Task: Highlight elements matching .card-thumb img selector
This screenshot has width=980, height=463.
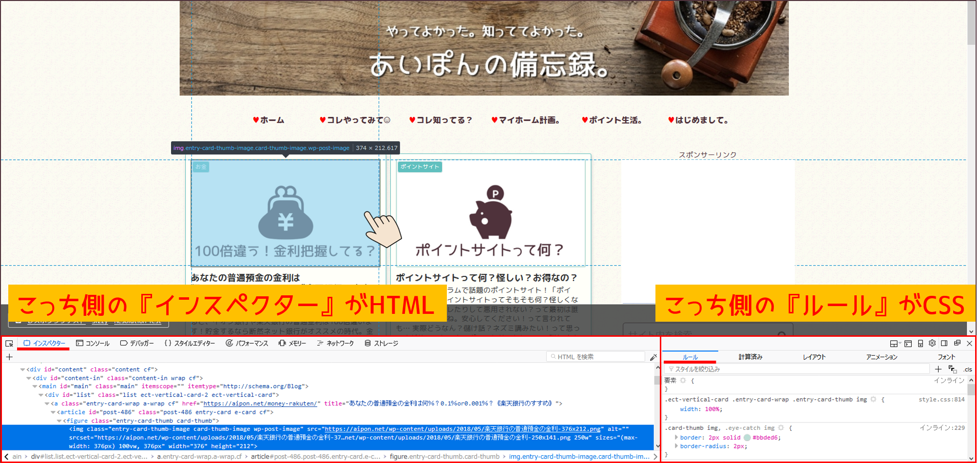Action: tap(781, 428)
